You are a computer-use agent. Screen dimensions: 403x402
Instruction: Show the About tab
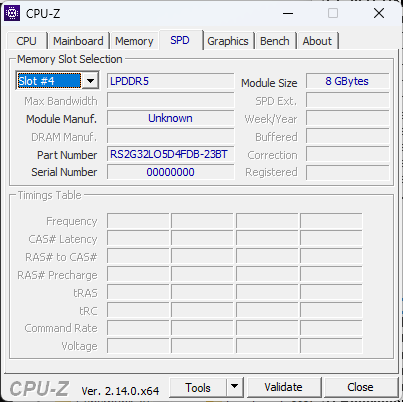317,41
